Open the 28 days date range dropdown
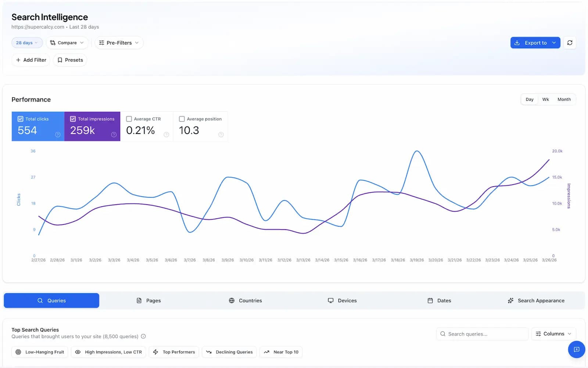 (27, 43)
